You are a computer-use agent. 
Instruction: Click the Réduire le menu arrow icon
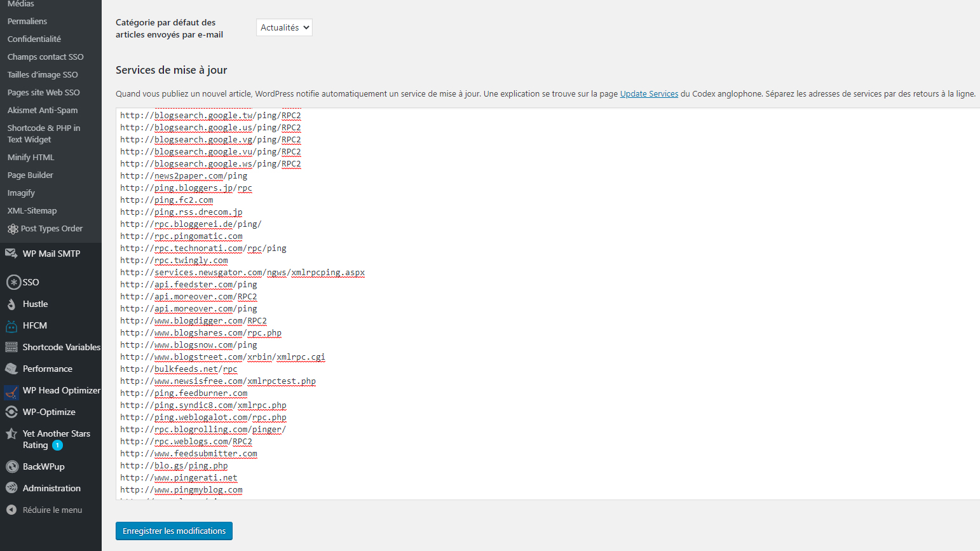(x=11, y=510)
